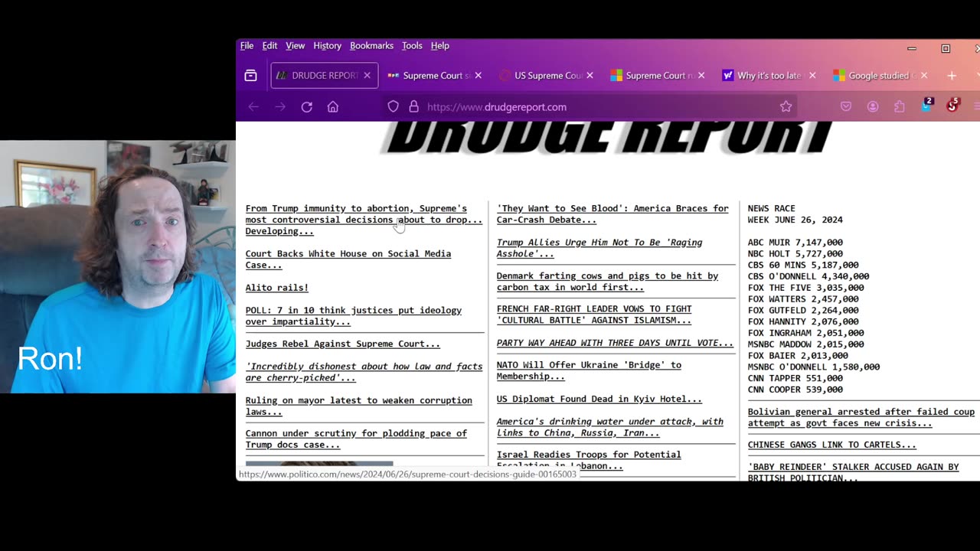Close the 'Google studied' tab
This screenshot has height=551, width=980.
click(924, 76)
